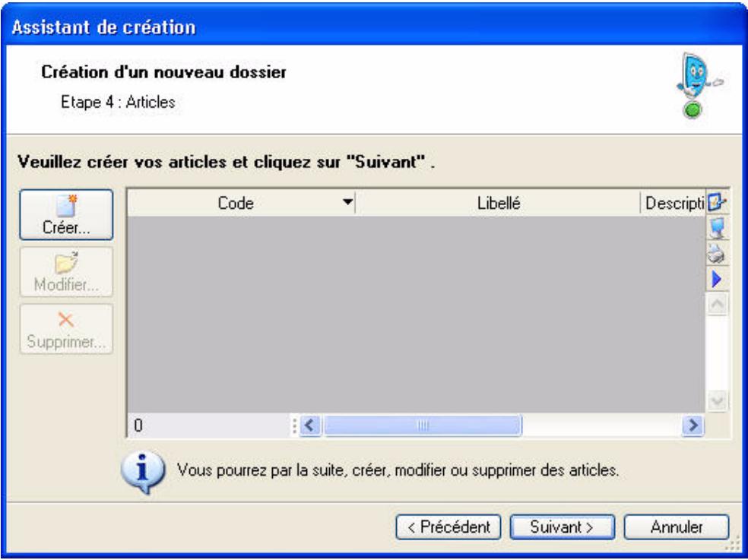Screen dimensions: 748x560
Task: Click the horizontal scroll left arrow
Action: point(311,425)
